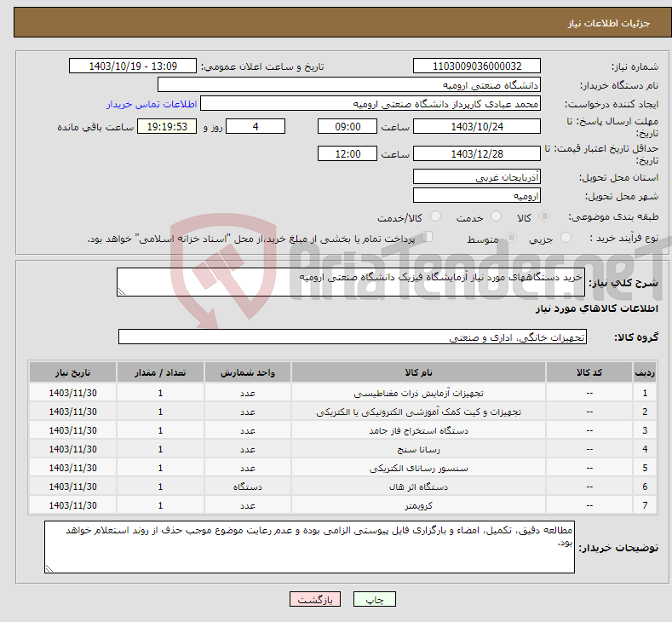
Task: Click the requester field محمد عبادی
Action: point(370,104)
